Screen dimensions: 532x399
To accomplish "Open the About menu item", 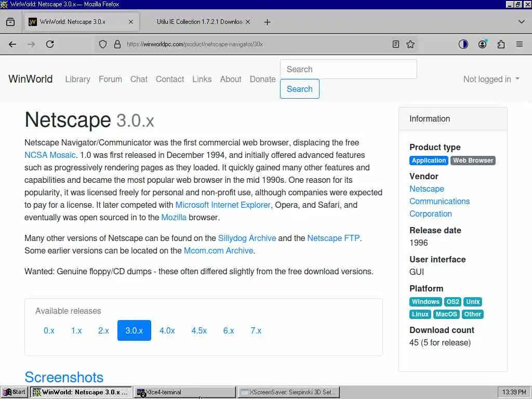I will click(x=231, y=79).
